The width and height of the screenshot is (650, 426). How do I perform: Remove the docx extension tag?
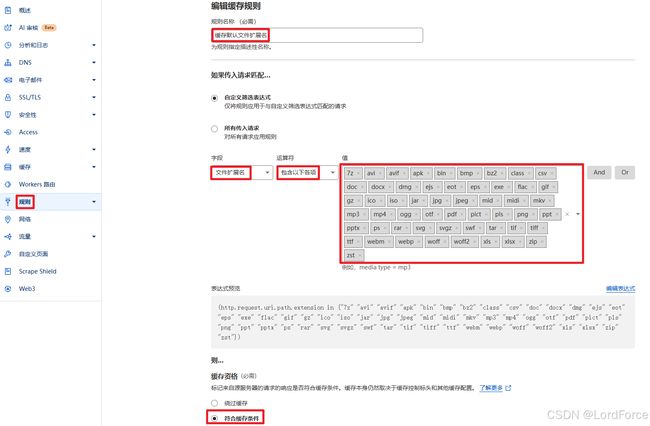click(389, 187)
